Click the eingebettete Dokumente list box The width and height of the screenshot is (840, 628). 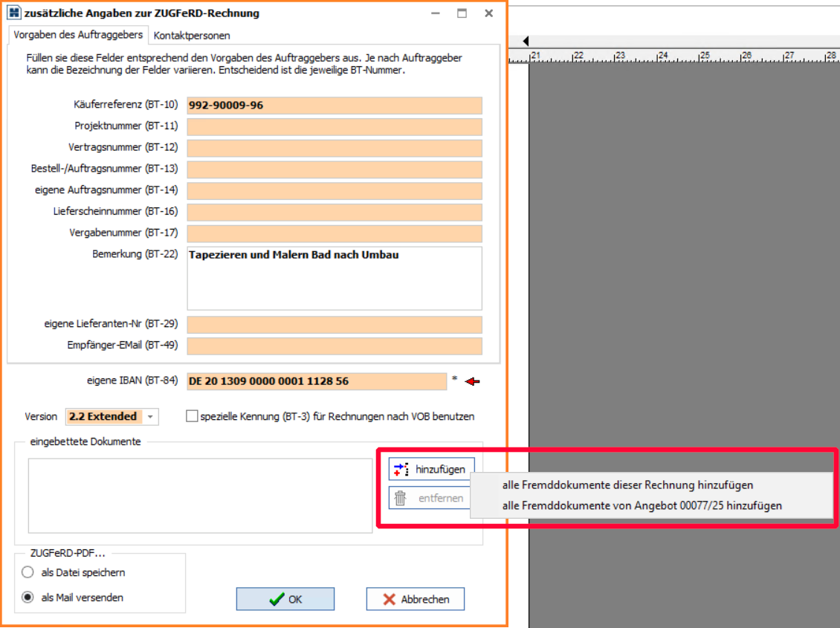(x=200, y=495)
